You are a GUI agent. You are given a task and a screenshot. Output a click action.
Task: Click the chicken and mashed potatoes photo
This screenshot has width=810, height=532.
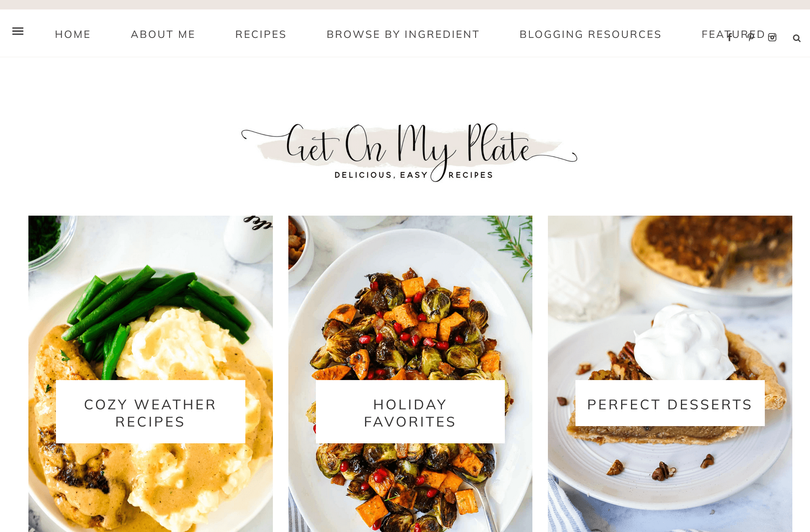pos(150,301)
